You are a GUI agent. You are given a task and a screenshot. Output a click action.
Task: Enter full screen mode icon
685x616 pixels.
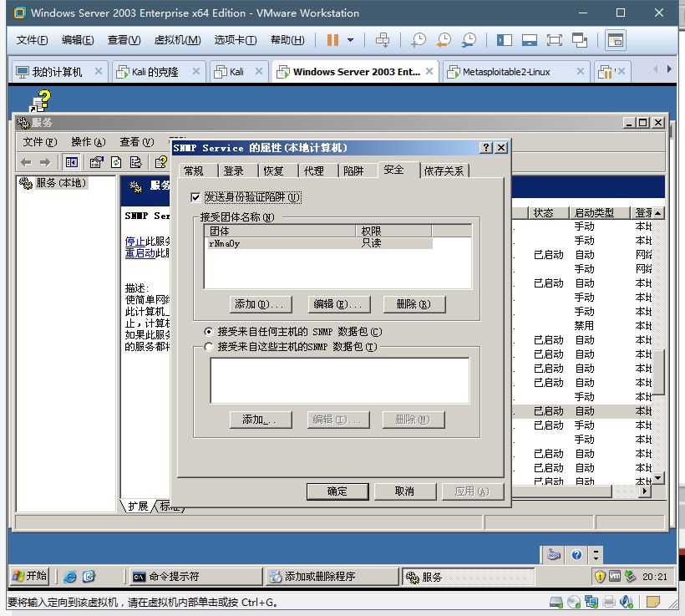(555, 40)
